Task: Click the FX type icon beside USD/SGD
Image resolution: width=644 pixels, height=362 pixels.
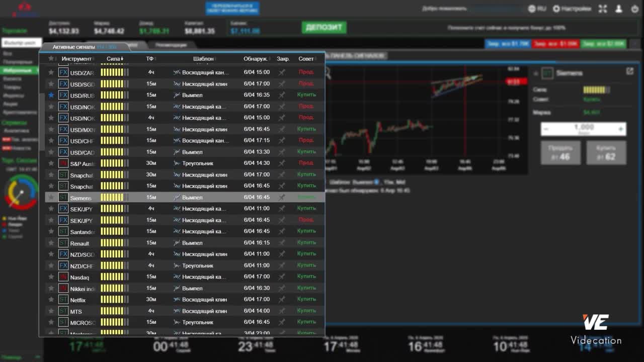Action: 63,84
